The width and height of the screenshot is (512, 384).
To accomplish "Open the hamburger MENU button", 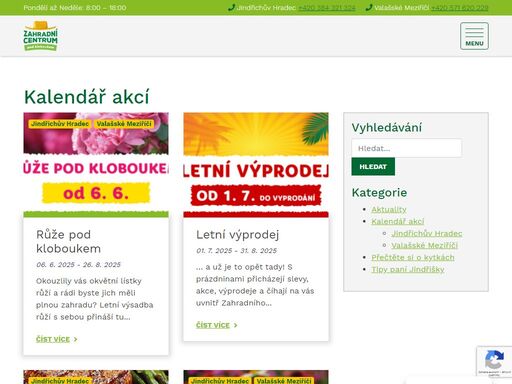I will tap(474, 36).
